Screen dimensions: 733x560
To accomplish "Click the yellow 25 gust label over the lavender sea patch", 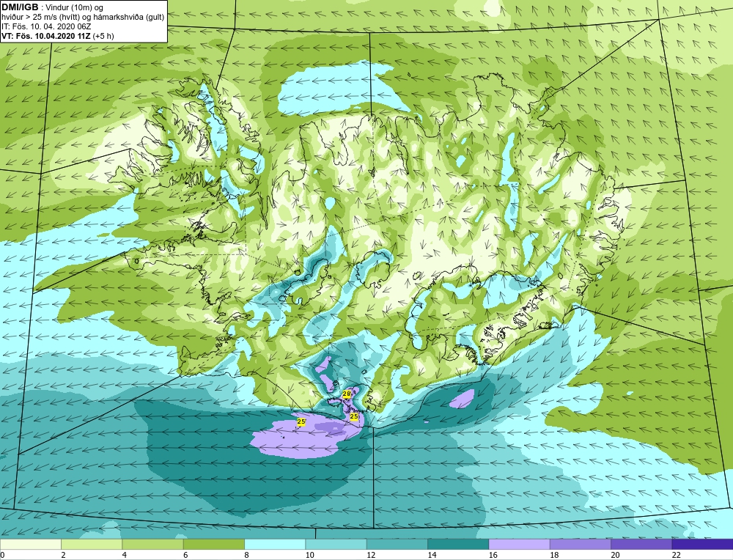I will [x=301, y=422].
